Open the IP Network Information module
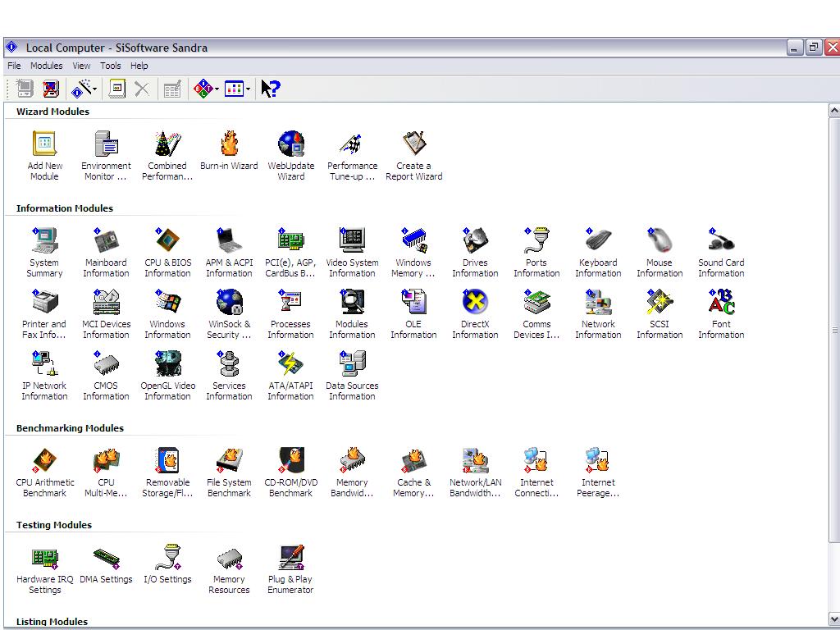 coord(44,376)
